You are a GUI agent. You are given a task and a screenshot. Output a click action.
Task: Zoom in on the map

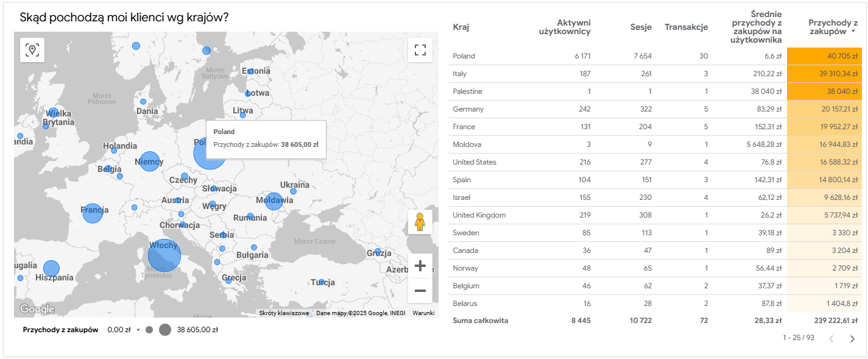(x=420, y=266)
